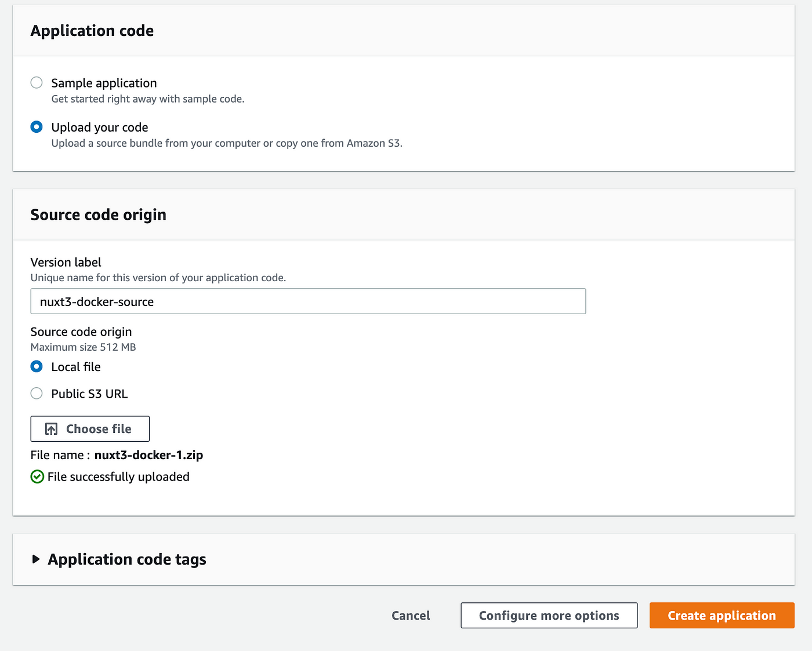Click the file name nuxt3-docker-1.zip

coord(148,455)
